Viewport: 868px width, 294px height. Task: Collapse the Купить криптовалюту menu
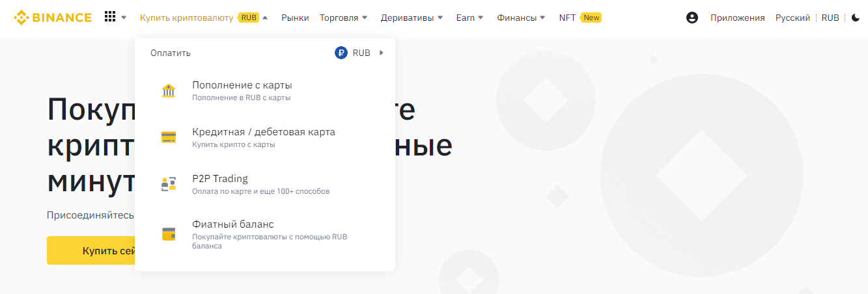coord(265,18)
